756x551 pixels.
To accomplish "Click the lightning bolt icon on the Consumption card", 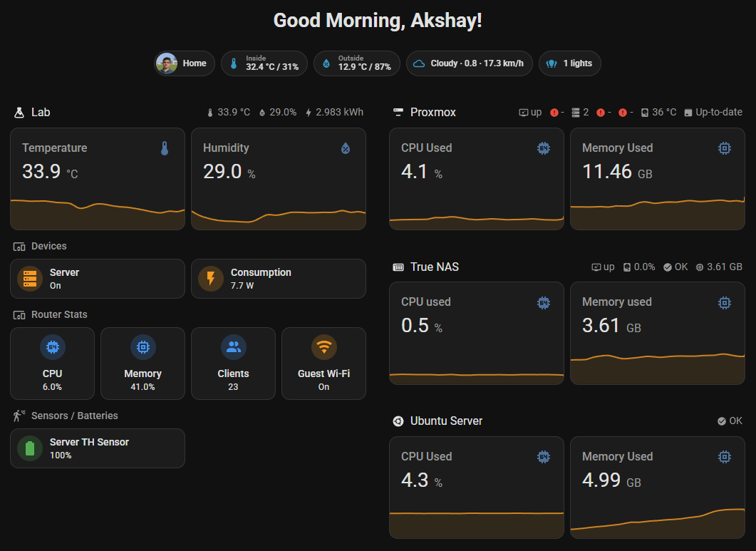I will click(210, 278).
